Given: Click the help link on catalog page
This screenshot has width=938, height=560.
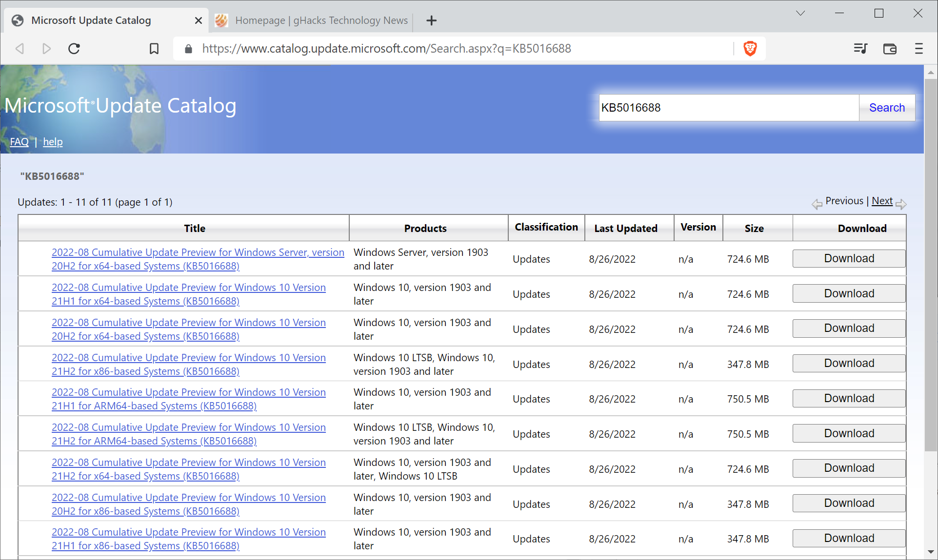Looking at the screenshot, I should click(x=53, y=141).
